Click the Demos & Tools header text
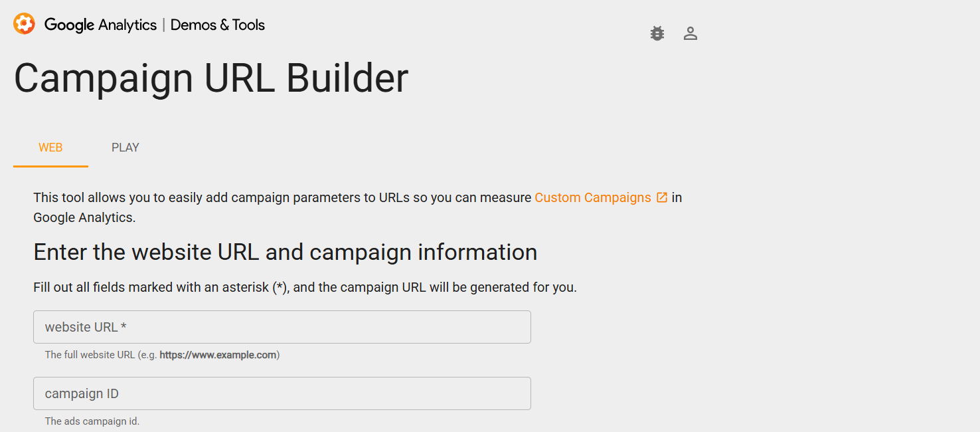The width and height of the screenshot is (980, 432). [x=218, y=25]
